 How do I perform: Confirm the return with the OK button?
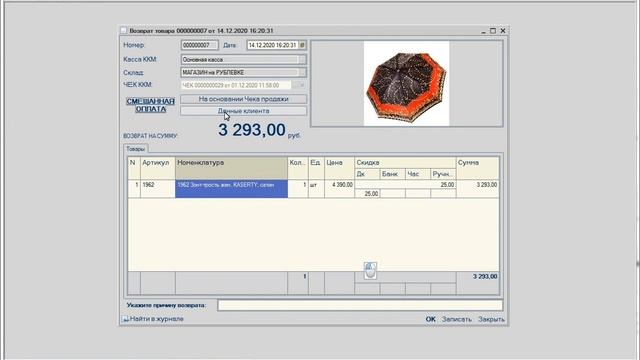(431, 319)
